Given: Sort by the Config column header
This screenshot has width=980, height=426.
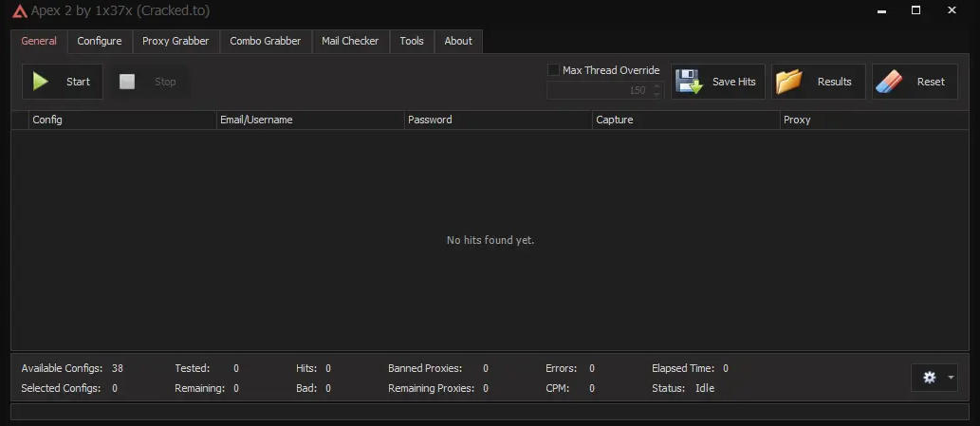Looking at the screenshot, I should pyautogui.click(x=122, y=120).
